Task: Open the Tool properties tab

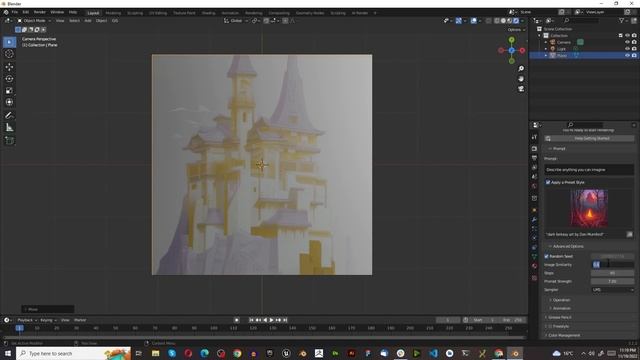Action: coord(534,137)
